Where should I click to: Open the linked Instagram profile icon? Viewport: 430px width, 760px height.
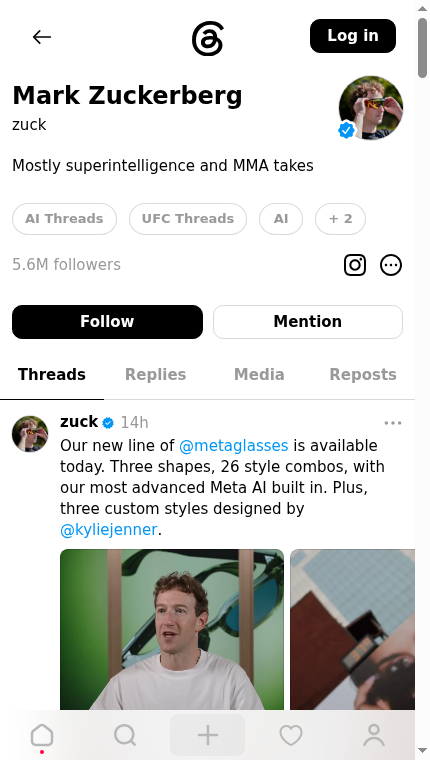coord(355,265)
